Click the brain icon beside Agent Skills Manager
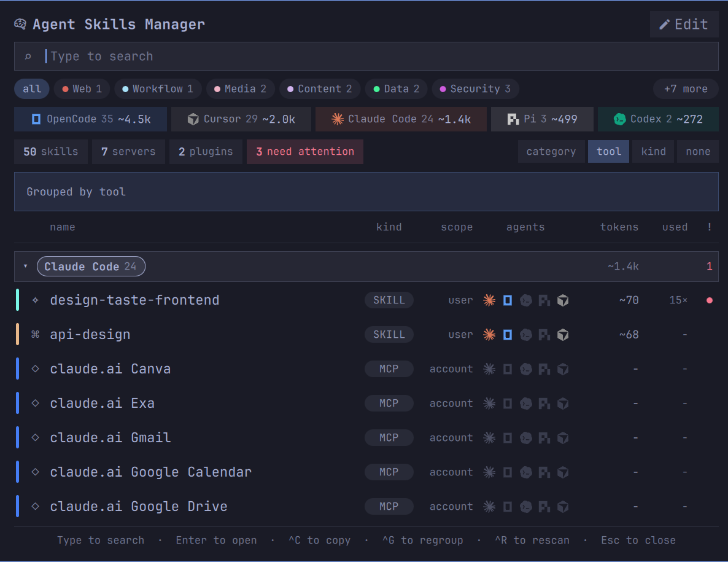Image resolution: width=728 pixels, height=562 pixels. coord(20,24)
